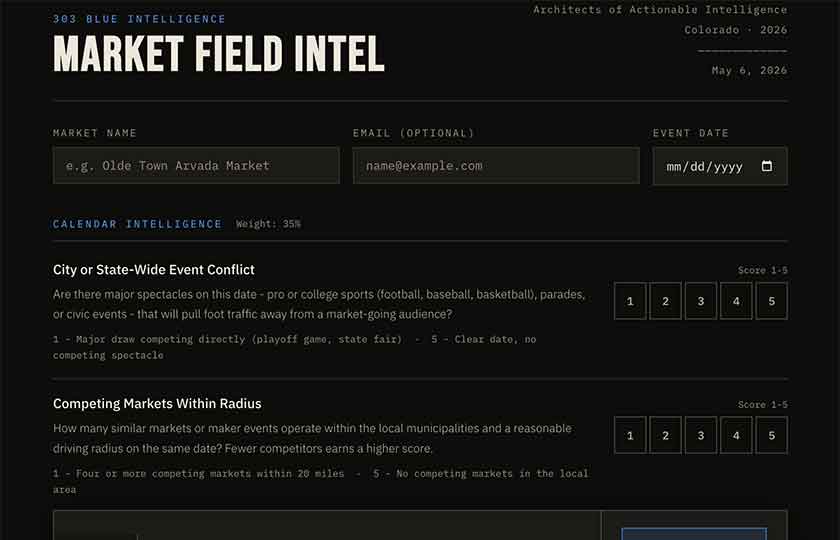840x540 pixels.
Task: Focus the Email (optional) input field
Action: [496, 166]
